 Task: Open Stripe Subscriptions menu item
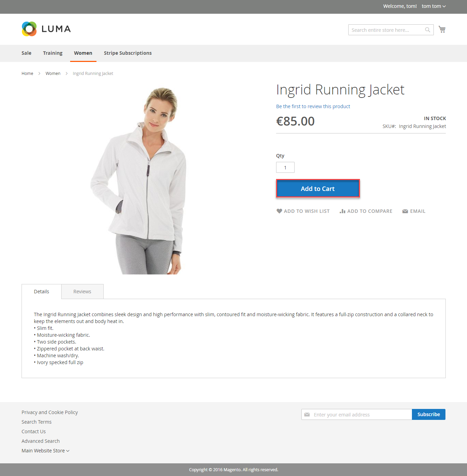point(128,53)
